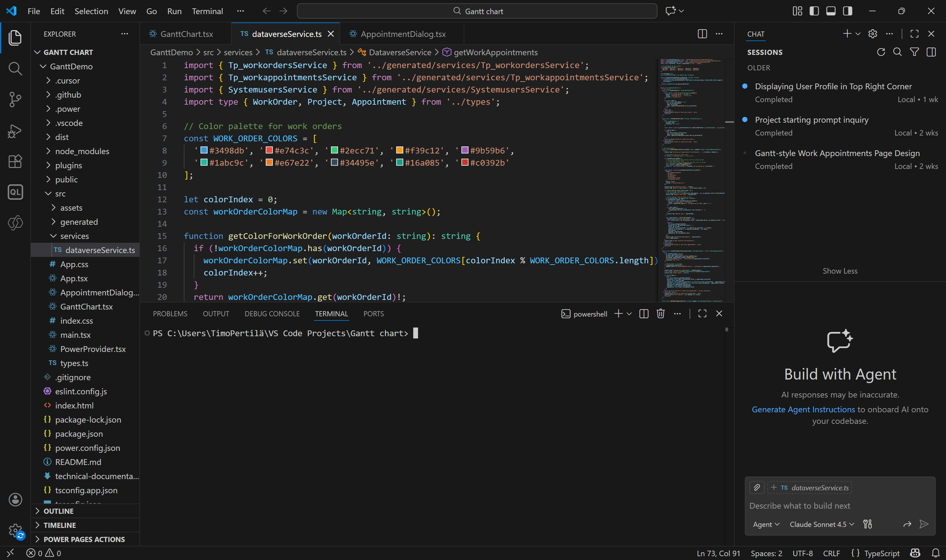Click the attach context paperclip icon
Viewport: 946px width, 560px height.
[756, 487]
